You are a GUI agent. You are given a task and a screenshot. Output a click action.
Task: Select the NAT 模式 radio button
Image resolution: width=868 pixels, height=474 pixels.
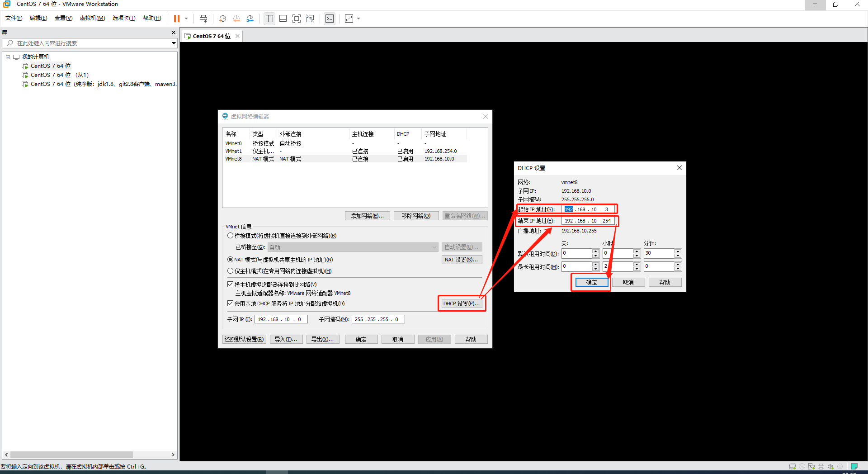point(230,260)
